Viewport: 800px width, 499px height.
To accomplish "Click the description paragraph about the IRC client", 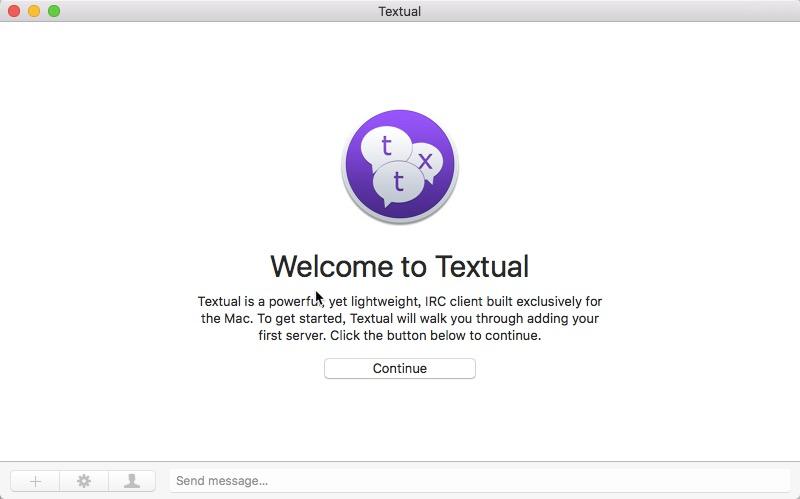I will (399, 318).
